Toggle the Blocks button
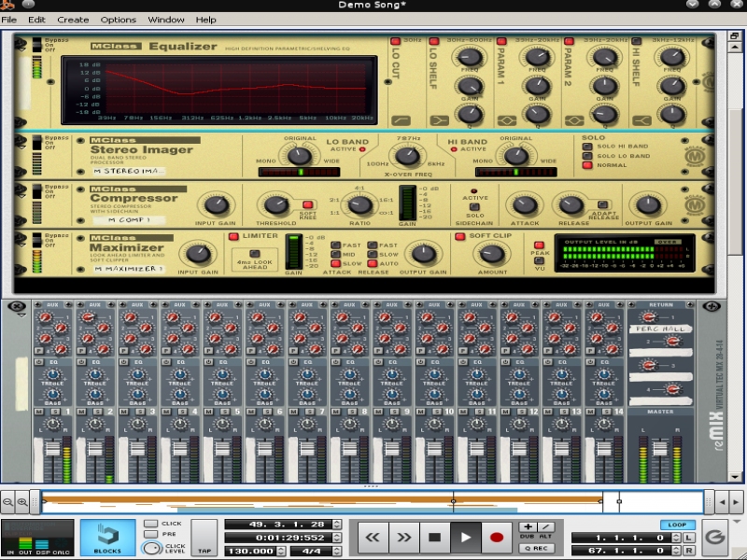The width and height of the screenshot is (747, 560). [x=107, y=538]
